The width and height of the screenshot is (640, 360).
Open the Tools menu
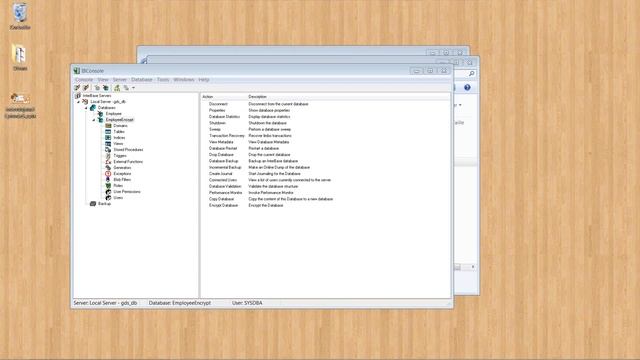tap(163, 80)
